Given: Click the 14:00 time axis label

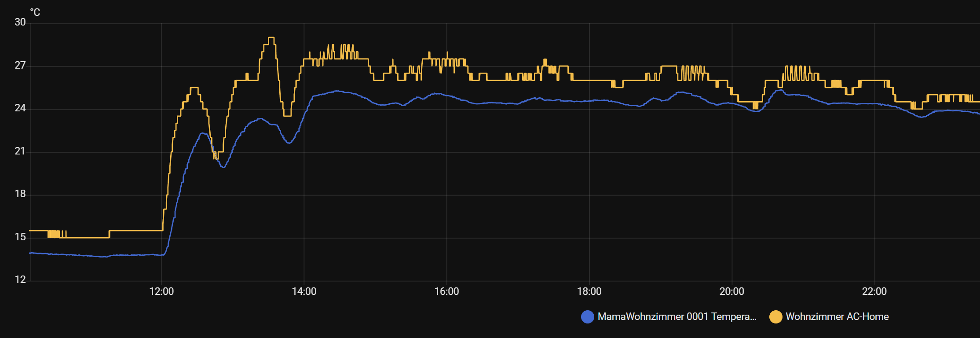Looking at the screenshot, I should [304, 291].
